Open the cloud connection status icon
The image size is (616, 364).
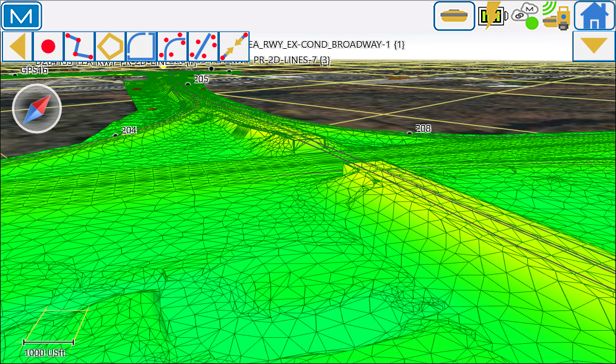[526, 16]
